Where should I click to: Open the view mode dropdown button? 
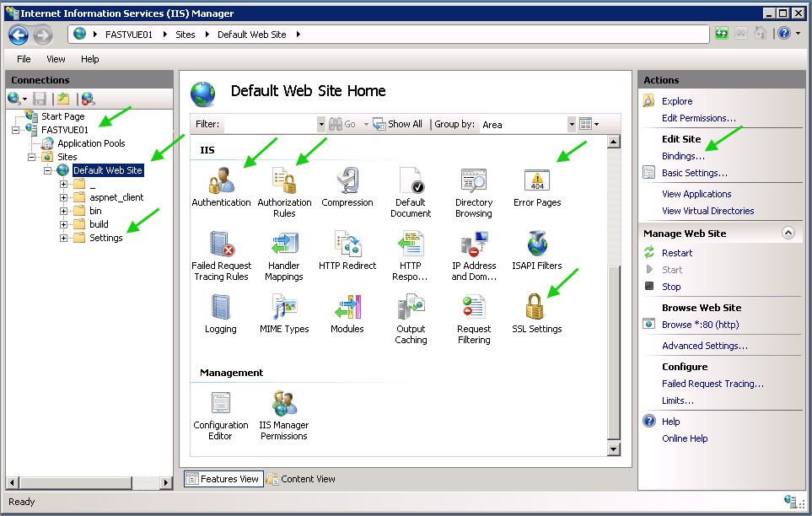pos(589,124)
